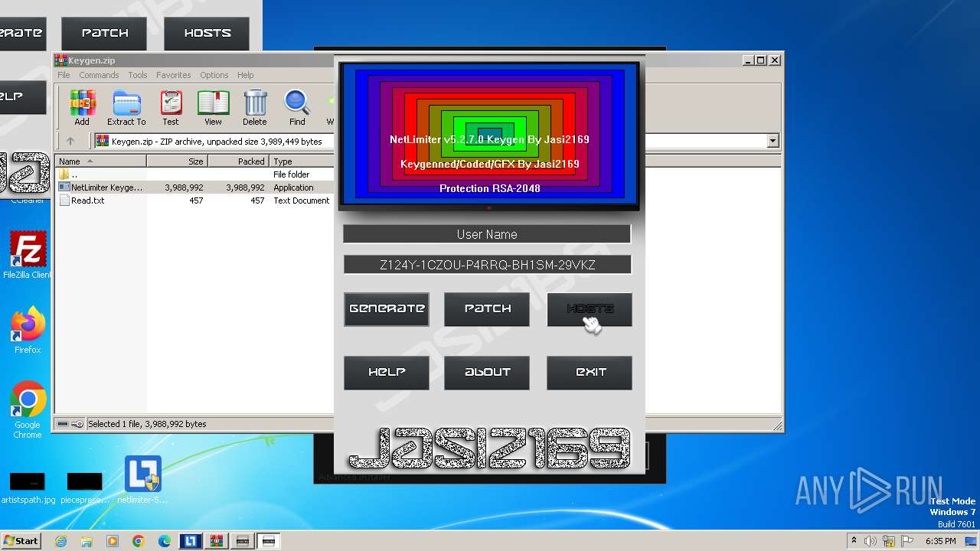Open Microsoft Edge from the taskbar

point(165,541)
